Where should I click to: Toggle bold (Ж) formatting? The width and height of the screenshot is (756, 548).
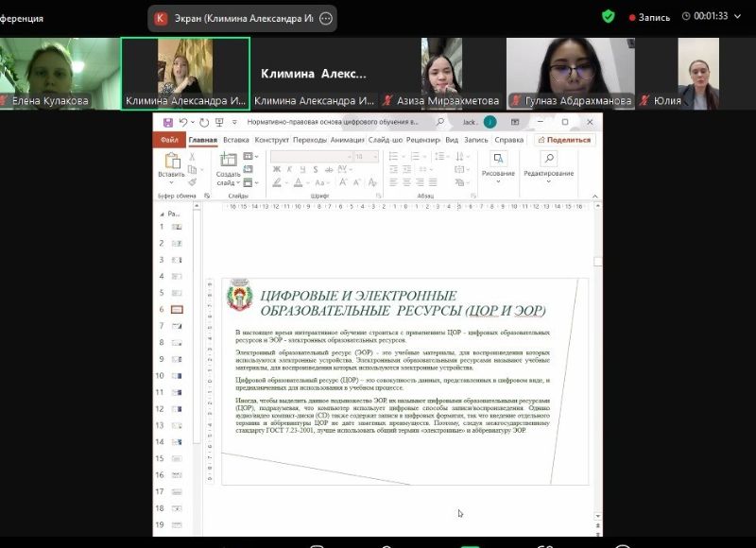(x=277, y=170)
